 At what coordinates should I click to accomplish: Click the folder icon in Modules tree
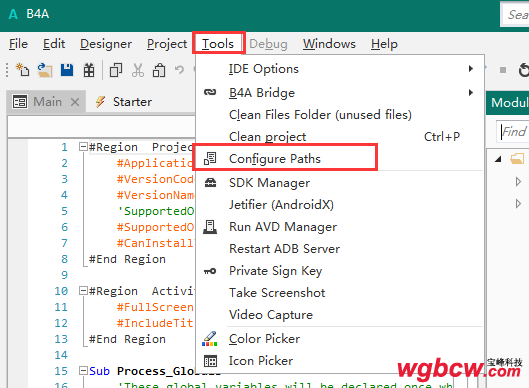pos(517,158)
